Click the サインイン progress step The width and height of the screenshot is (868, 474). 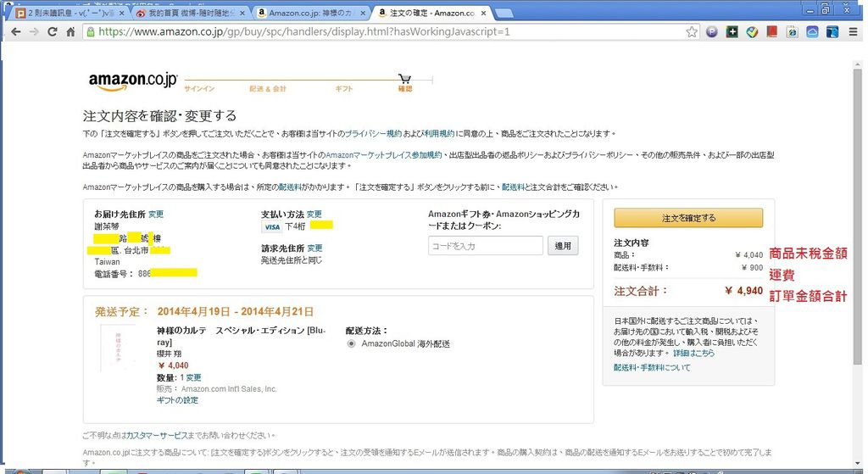tap(199, 88)
